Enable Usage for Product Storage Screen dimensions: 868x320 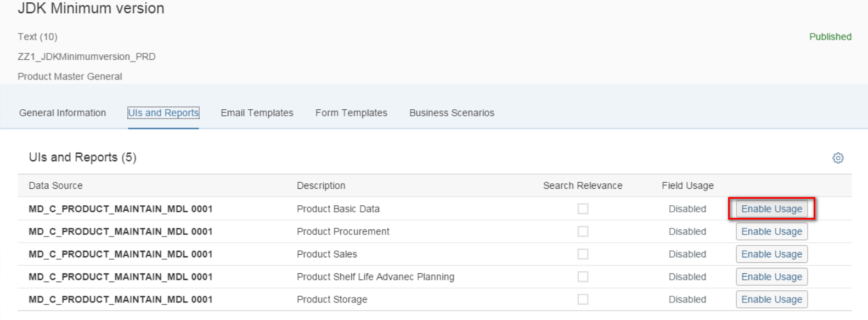click(x=771, y=299)
